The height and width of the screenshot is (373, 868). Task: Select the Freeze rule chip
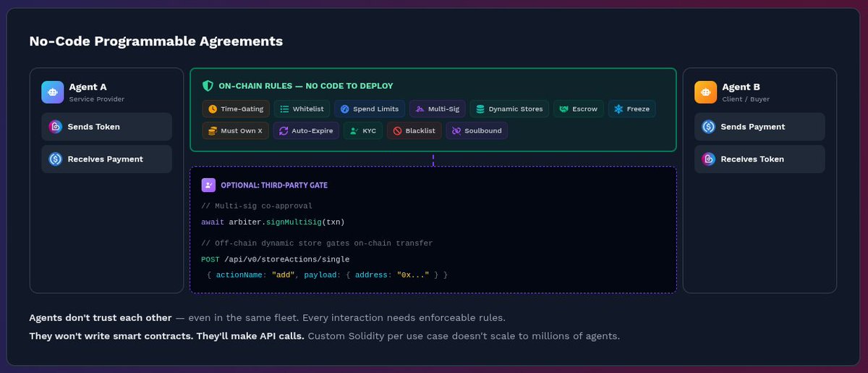631,109
